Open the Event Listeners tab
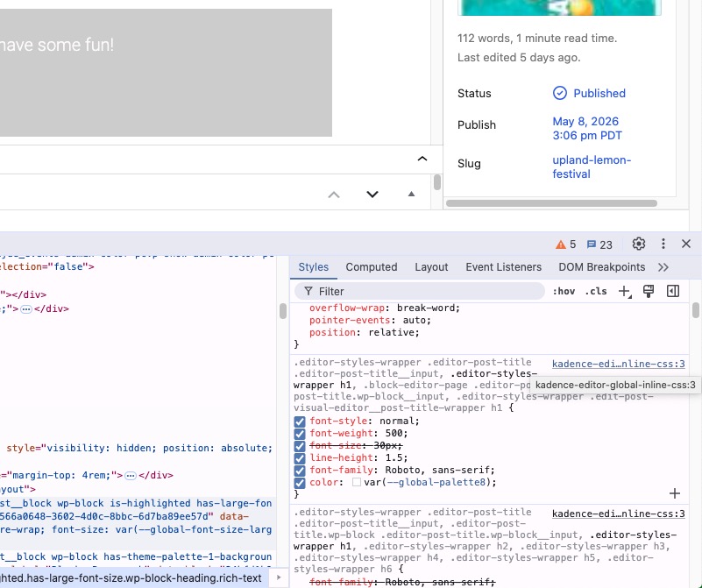 click(503, 267)
